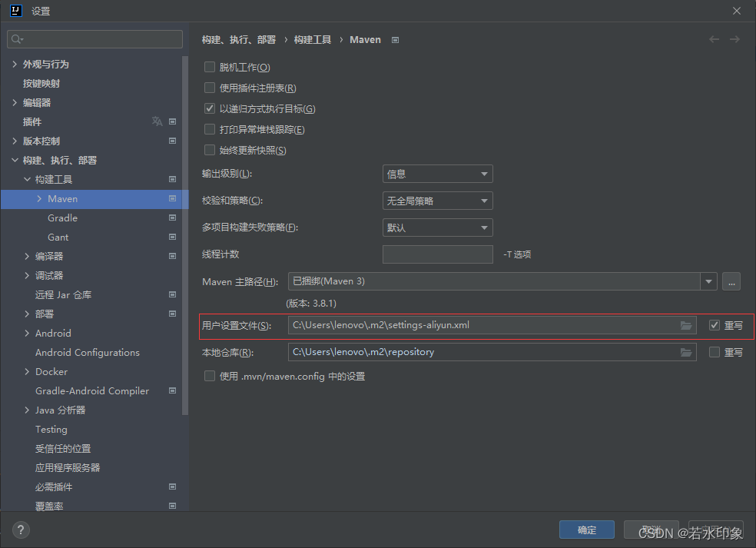Click the forward navigation arrow
Viewport: 756px width, 548px height.
coord(734,39)
